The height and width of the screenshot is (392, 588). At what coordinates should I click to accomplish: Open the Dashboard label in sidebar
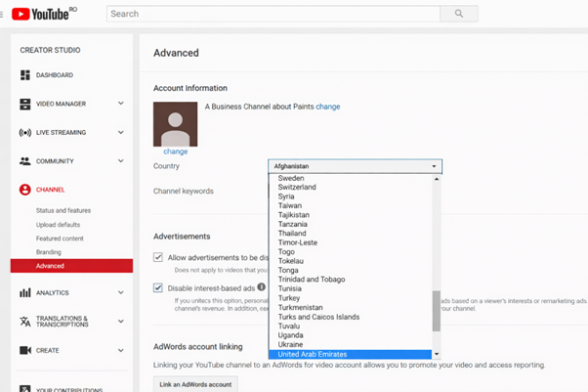[55, 75]
